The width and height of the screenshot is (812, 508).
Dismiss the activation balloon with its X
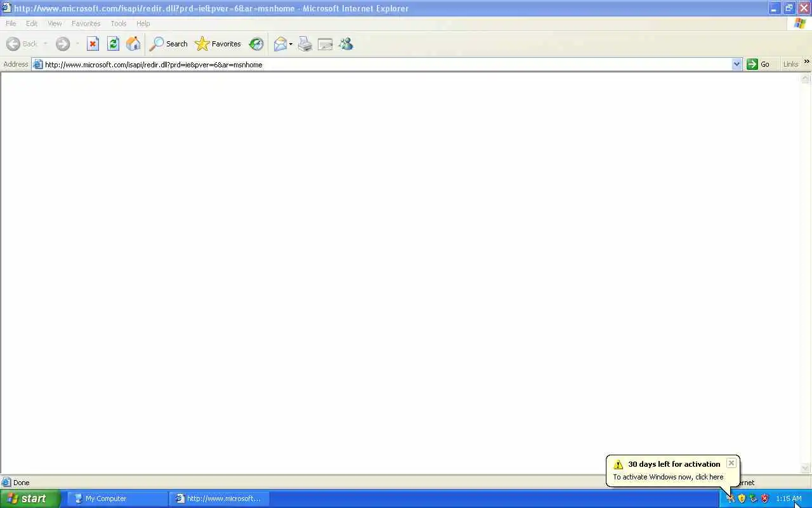click(x=731, y=463)
